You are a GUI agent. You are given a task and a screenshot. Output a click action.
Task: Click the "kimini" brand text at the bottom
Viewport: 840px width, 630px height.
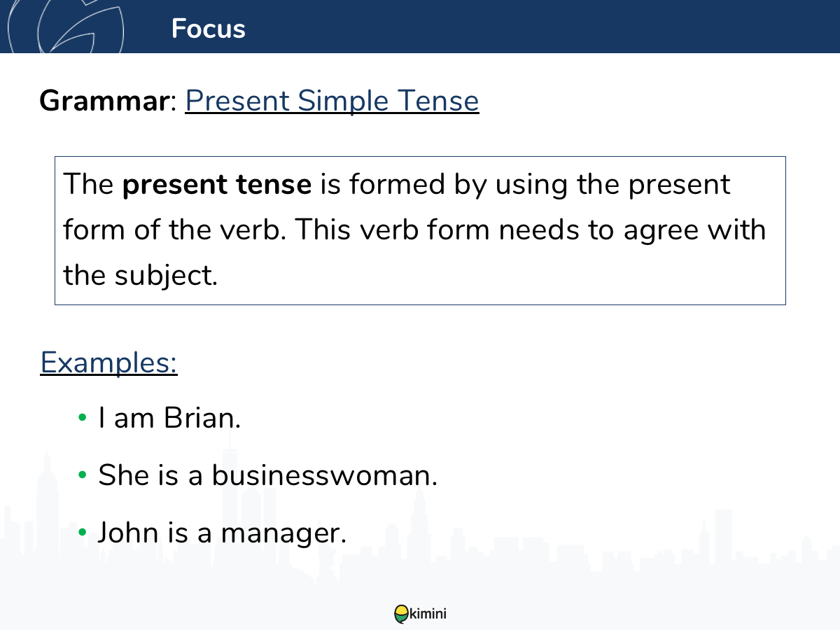coord(428,615)
